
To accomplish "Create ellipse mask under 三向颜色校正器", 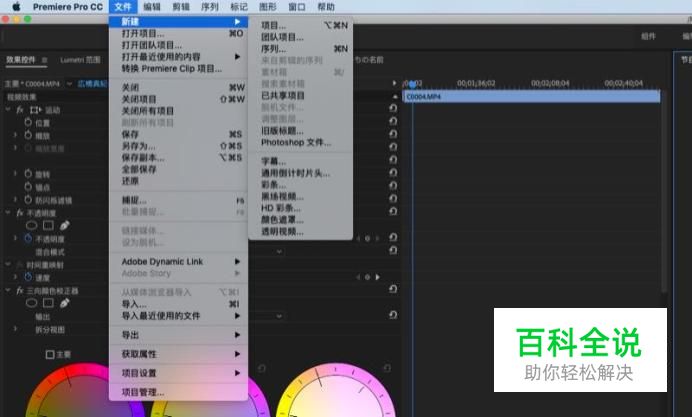I will pyautogui.click(x=31, y=303).
